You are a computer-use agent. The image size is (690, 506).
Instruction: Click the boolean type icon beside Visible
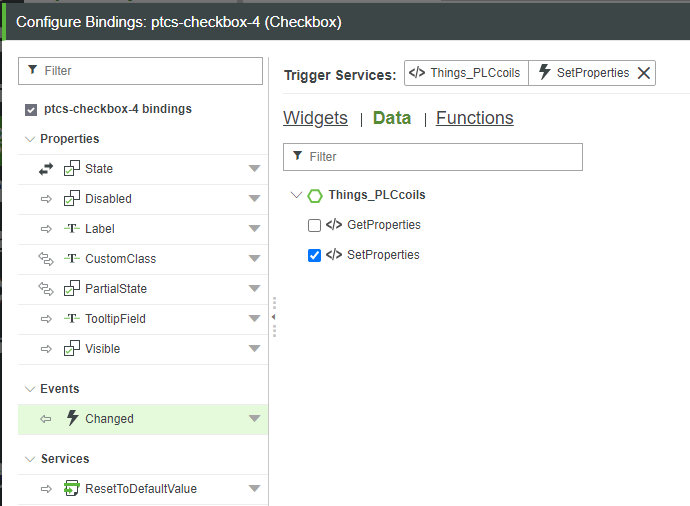72,349
